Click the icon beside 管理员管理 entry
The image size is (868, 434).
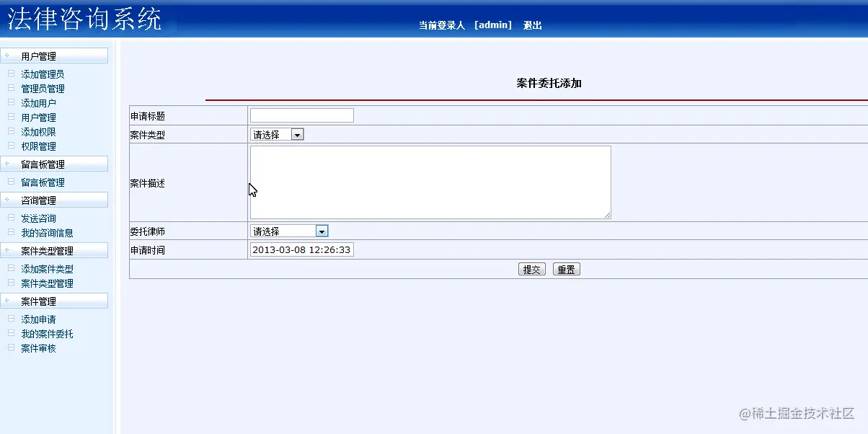[10, 88]
